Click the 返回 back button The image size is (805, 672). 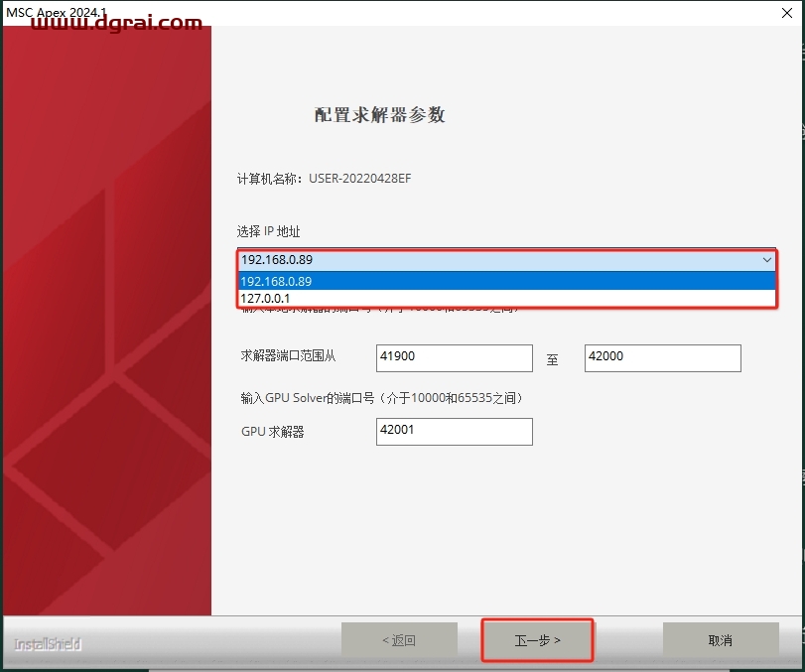399,640
